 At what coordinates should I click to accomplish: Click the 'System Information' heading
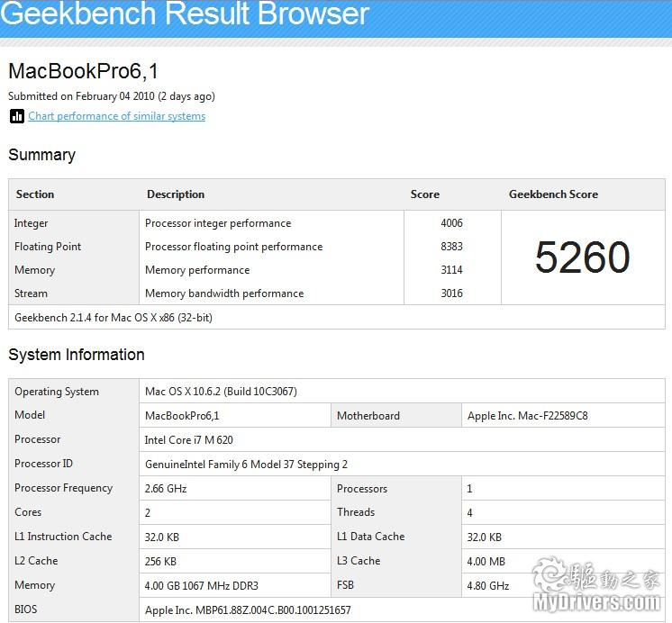click(77, 355)
